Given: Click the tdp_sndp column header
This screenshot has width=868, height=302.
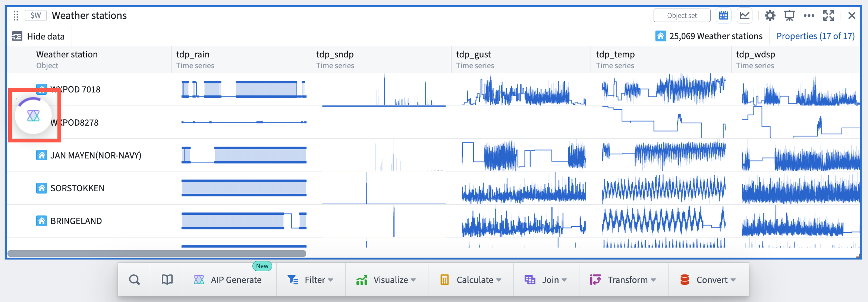Looking at the screenshot, I should [x=381, y=60].
